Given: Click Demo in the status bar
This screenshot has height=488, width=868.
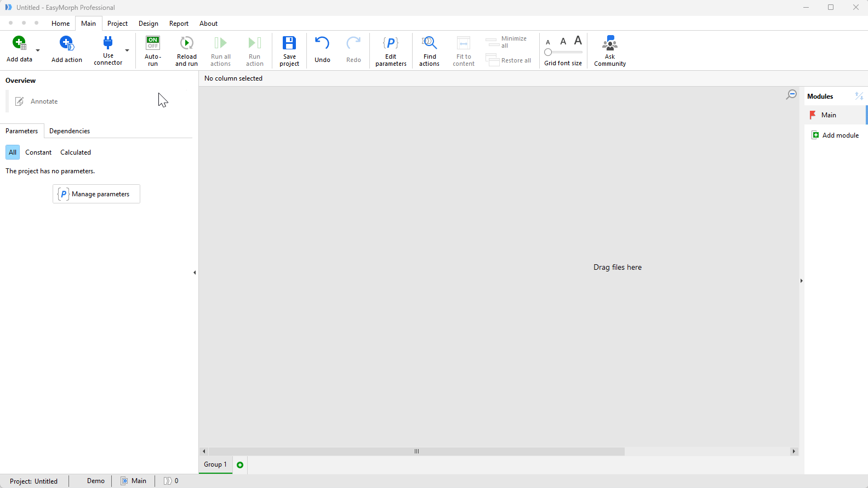Looking at the screenshot, I should tap(96, 481).
